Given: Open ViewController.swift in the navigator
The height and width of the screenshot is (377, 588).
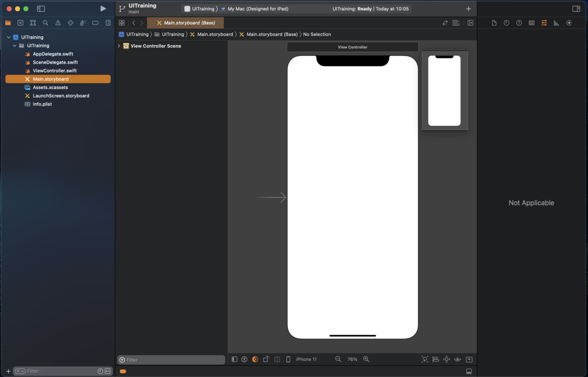Looking at the screenshot, I should (x=54, y=71).
